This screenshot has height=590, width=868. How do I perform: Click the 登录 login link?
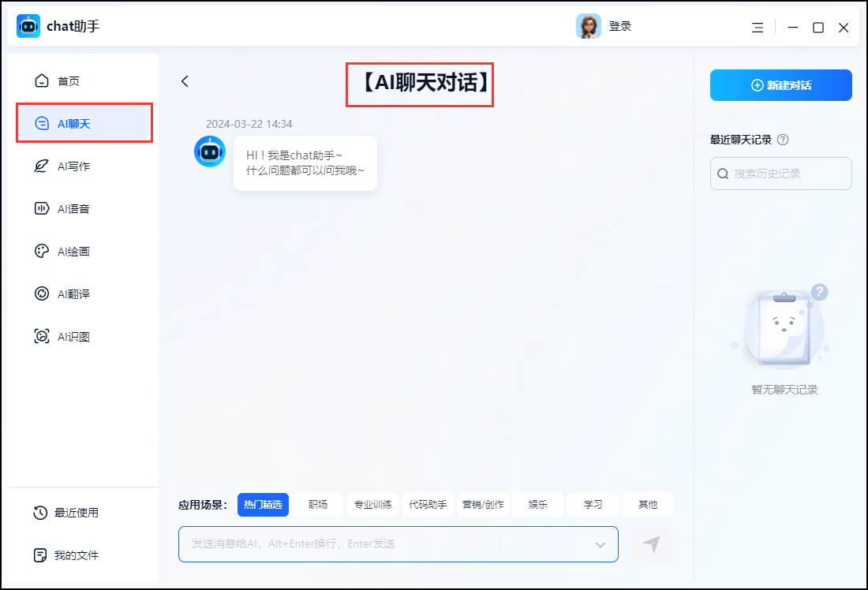(x=620, y=27)
